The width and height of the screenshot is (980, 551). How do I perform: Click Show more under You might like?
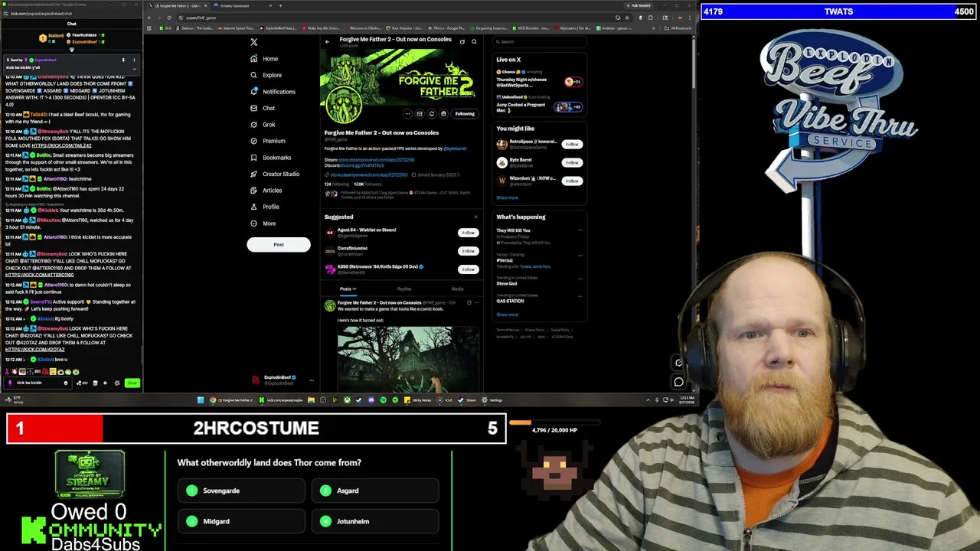click(507, 197)
